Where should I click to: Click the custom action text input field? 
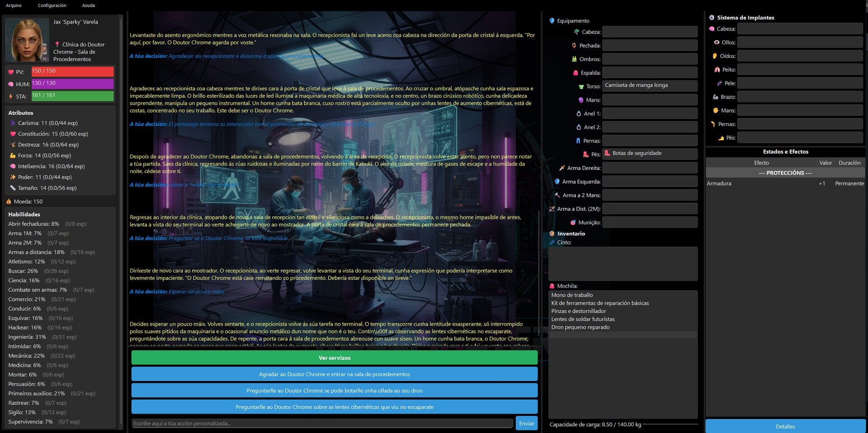coord(322,423)
